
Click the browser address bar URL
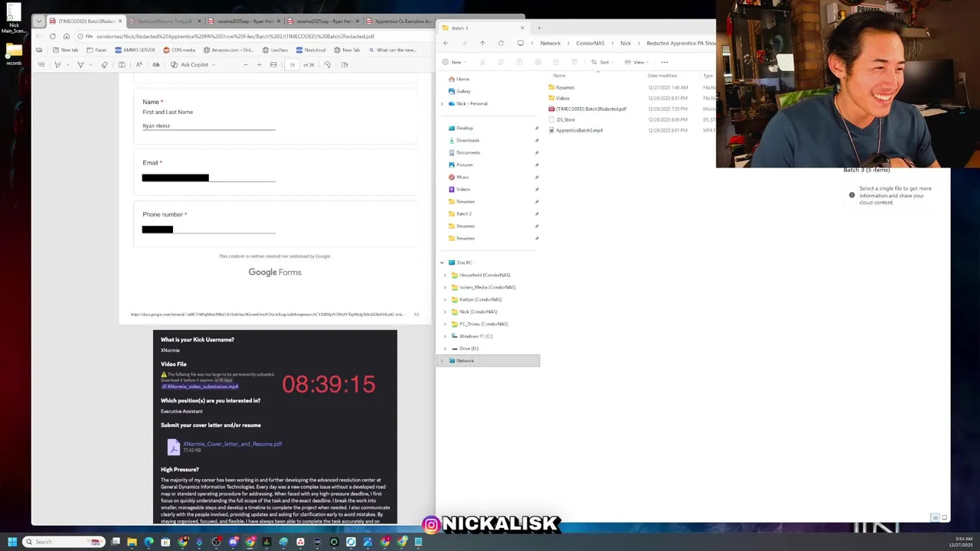pos(235,36)
